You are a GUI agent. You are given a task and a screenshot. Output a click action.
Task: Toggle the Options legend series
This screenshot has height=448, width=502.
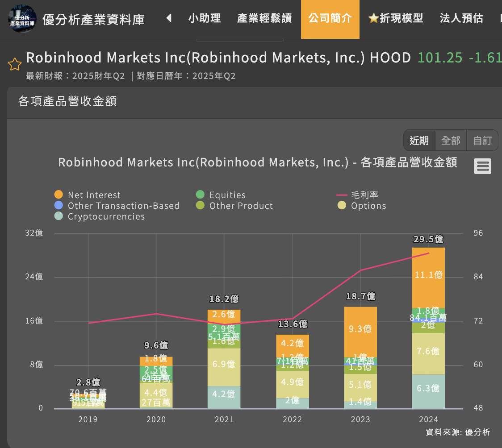pyautogui.click(x=362, y=206)
